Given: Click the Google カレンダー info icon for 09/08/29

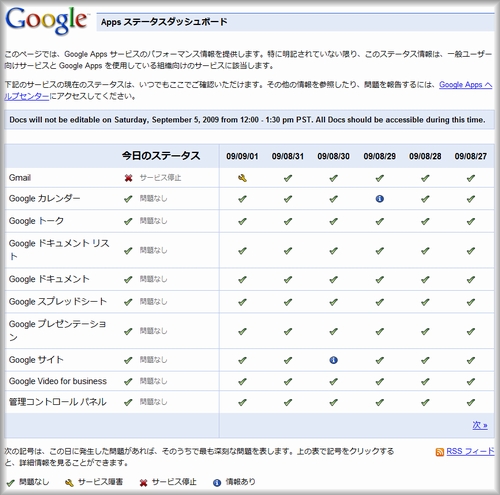Looking at the screenshot, I should coord(380,199).
